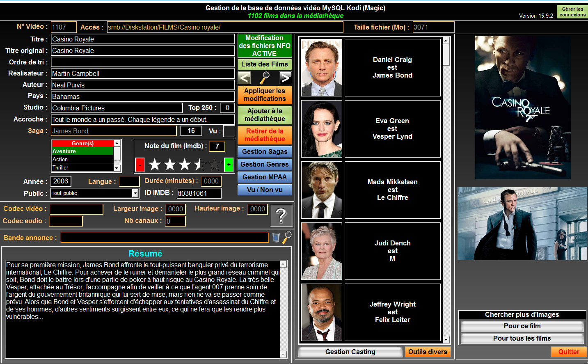Search images Pour tous les films
This screenshot has width=588, height=364.
point(522,338)
